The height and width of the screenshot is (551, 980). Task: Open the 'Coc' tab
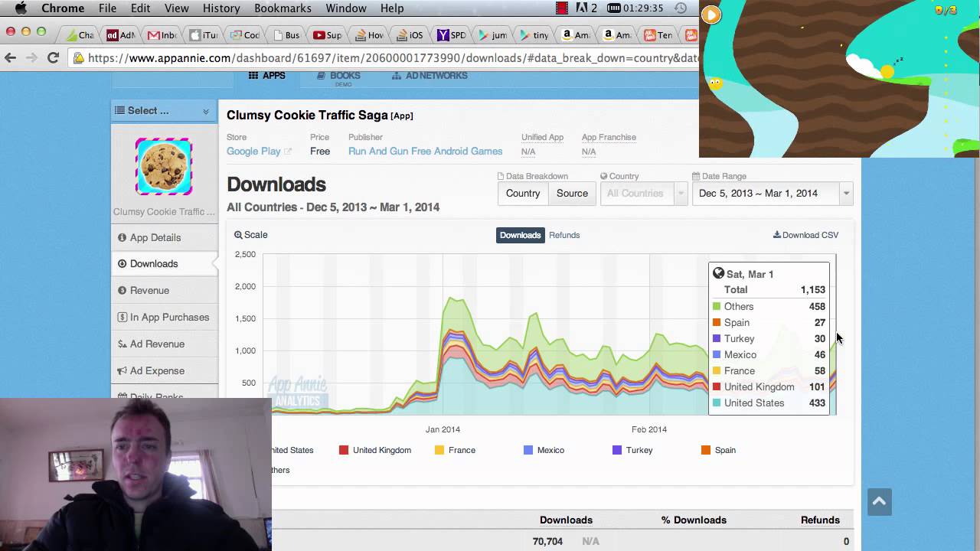245,34
